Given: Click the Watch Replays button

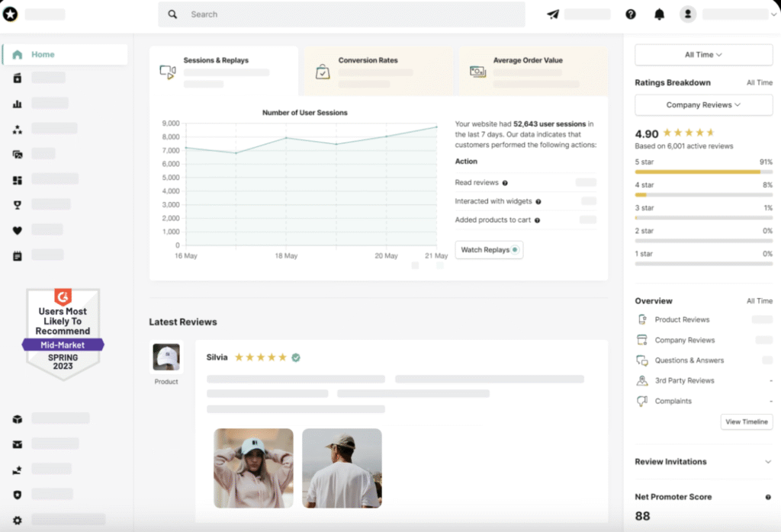Looking at the screenshot, I should pyautogui.click(x=489, y=250).
